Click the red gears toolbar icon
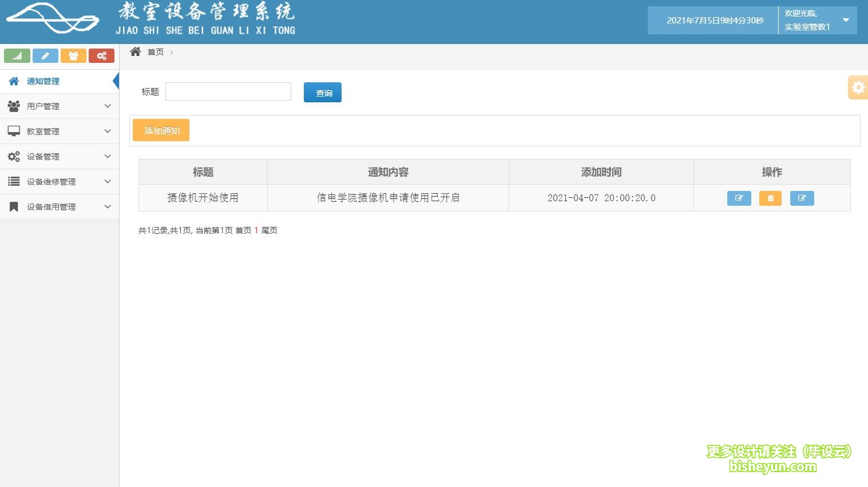The height and width of the screenshot is (487, 868). (x=101, y=55)
